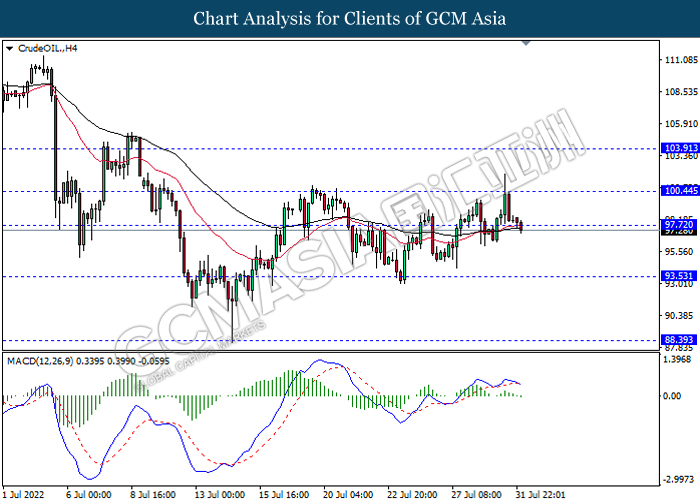Image resolution: width=700 pixels, height=500 pixels.
Task: Click the 31 Jul 22:01 time label
Action: click(x=540, y=495)
